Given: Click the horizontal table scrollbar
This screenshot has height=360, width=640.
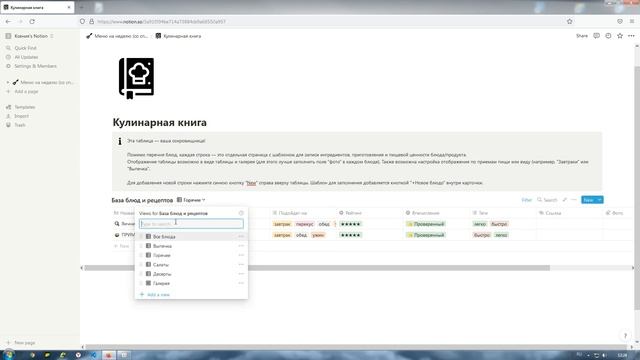Looking at the screenshot, I should [x=317, y=268].
